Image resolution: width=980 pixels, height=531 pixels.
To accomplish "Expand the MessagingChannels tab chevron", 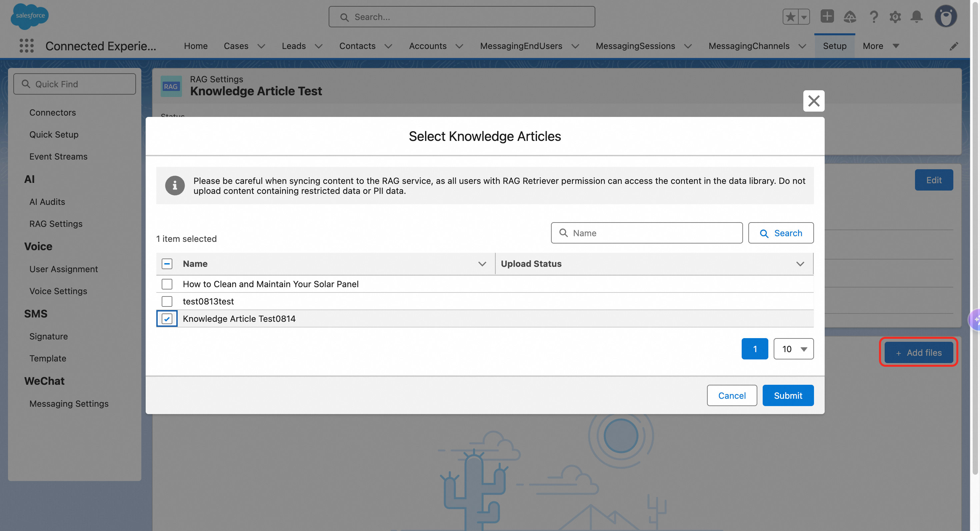I will click(802, 46).
